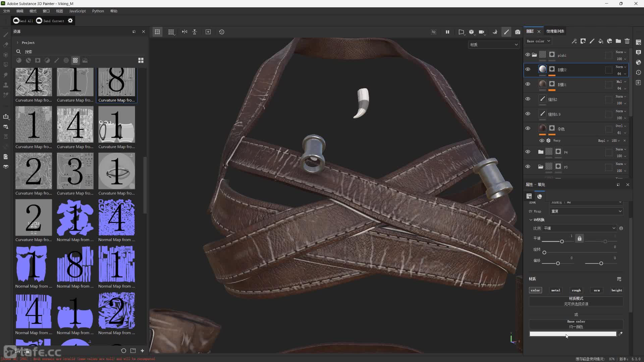Viewport: 644px width, 362px height.
Task: Switch asset grid view size
Action: (141, 60)
